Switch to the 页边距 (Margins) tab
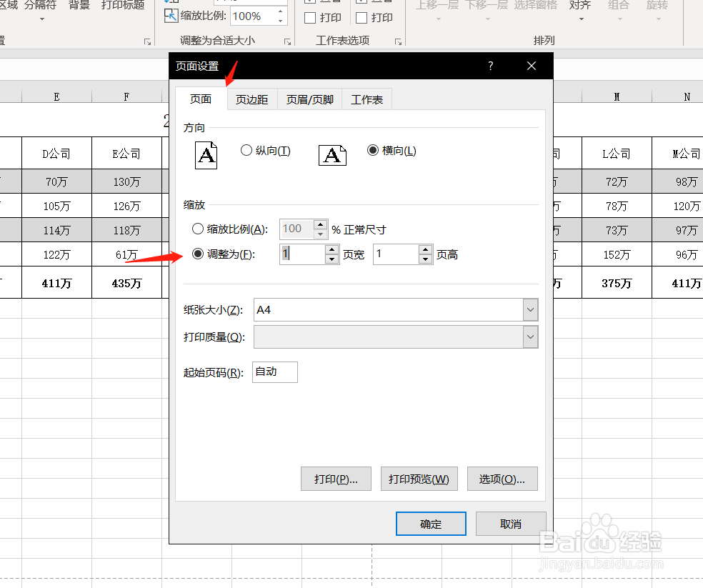The height and width of the screenshot is (588, 703). [251, 99]
